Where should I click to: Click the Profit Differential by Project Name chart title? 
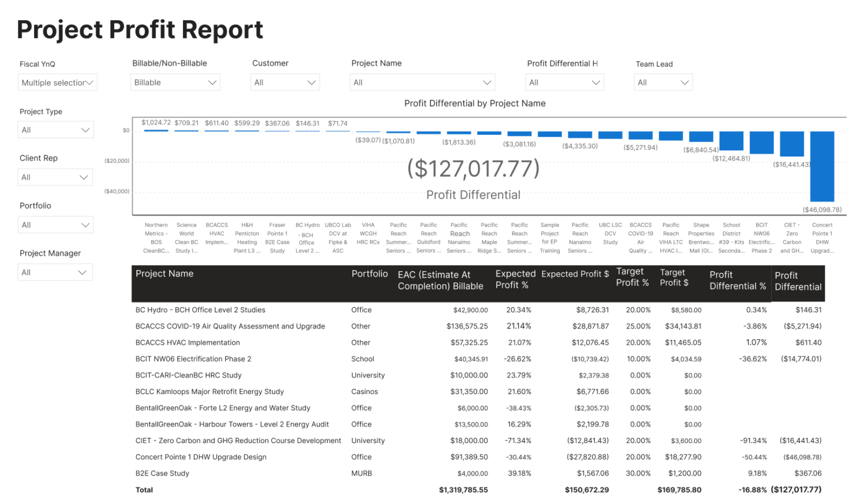pos(474,103)
